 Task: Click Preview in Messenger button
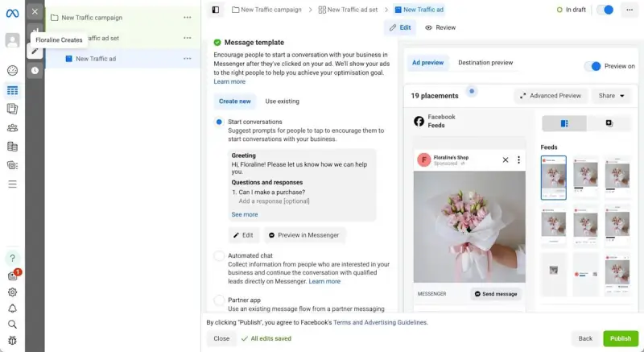click(304, 235)
